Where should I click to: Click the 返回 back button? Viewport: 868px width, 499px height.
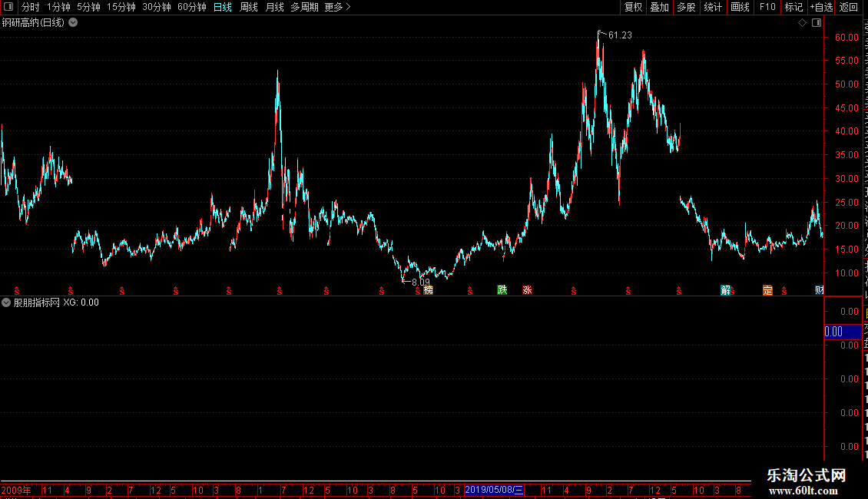coord(849,7)
